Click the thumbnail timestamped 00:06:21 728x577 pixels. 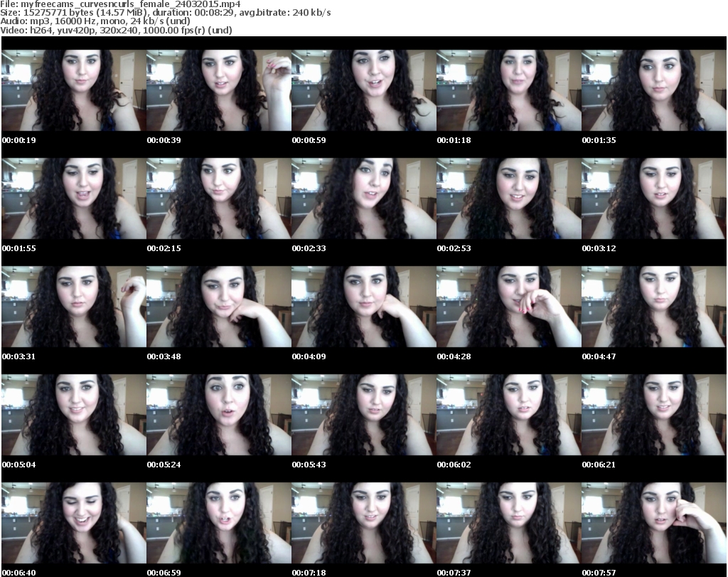(654, 415)
